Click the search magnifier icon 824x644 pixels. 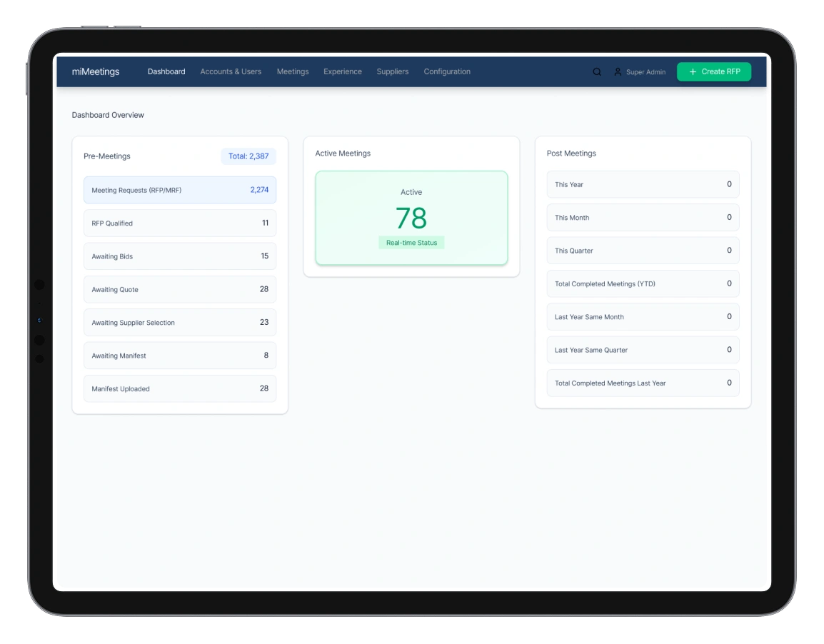pyautogui.click(x=597, y=72)
